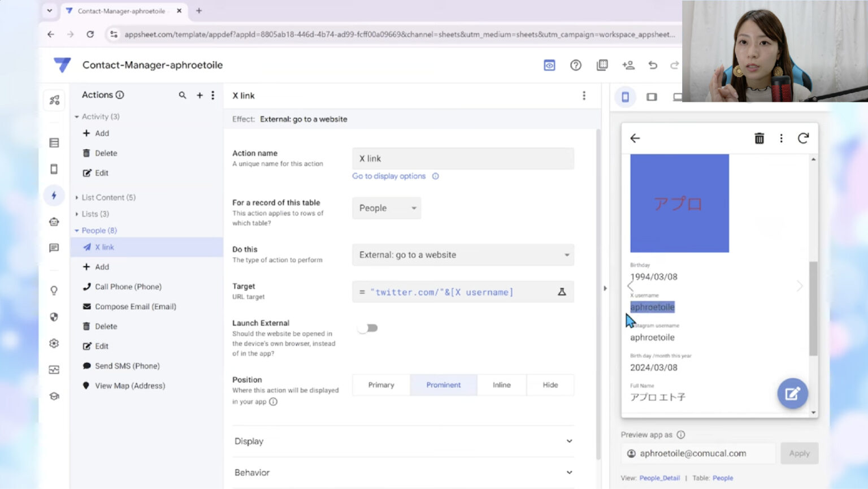The image size is (868, 489).
Task: Refresh the app preview pane
Action: [x=803, y=138]
